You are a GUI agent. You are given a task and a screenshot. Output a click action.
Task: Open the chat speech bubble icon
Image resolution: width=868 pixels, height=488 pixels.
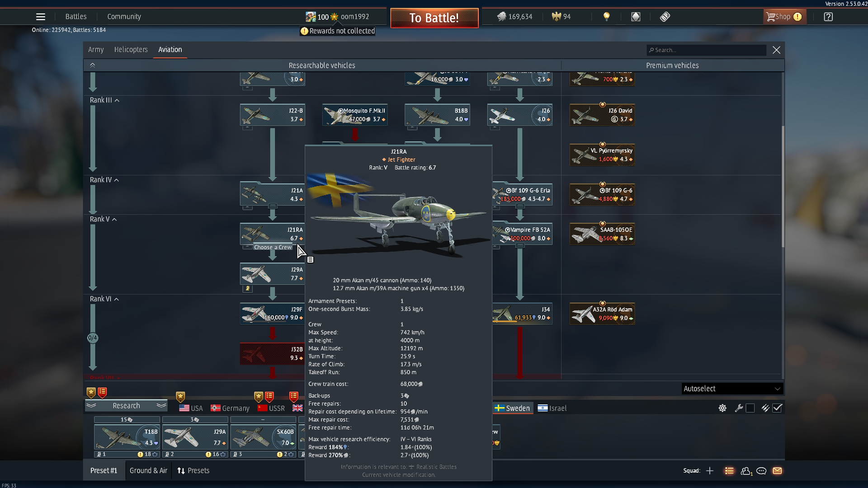pos(761,471)
